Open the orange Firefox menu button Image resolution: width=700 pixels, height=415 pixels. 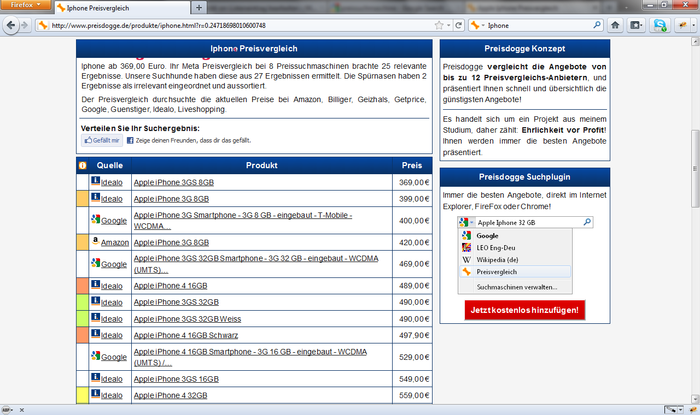pyautogui.click(x=25, y=5)
